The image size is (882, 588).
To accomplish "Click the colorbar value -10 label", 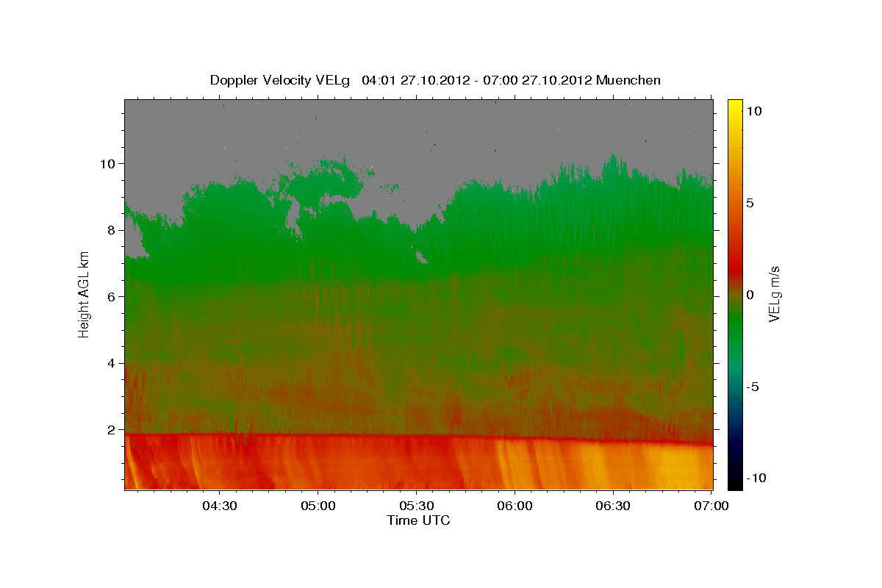I will click(756, 478).
